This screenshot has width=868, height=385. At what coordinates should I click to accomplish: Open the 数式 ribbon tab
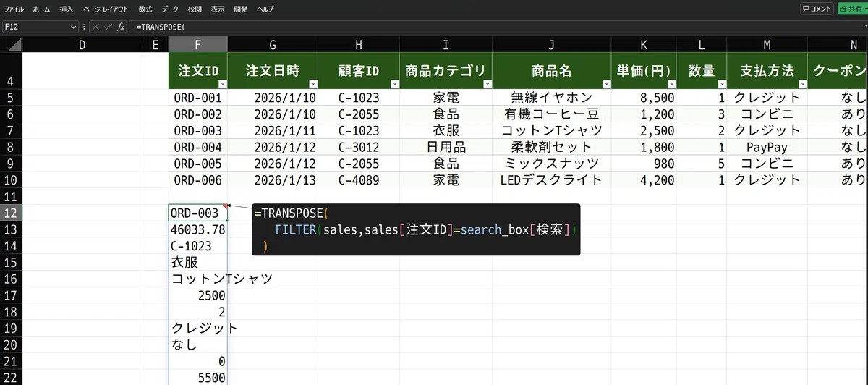[x=145, y=9]
